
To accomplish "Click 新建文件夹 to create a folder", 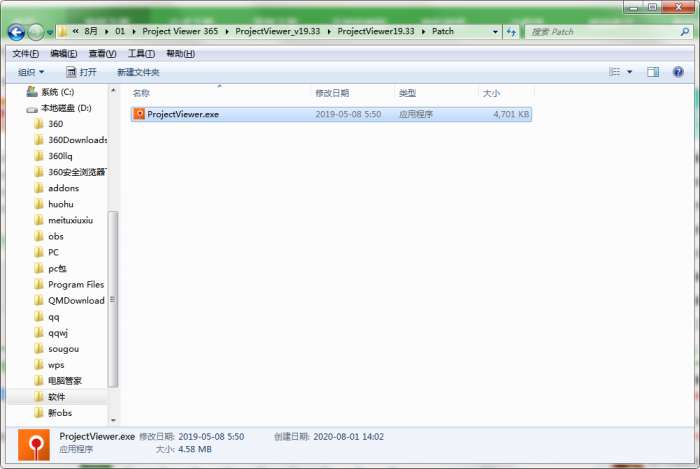I will click(x=138, y=72).
